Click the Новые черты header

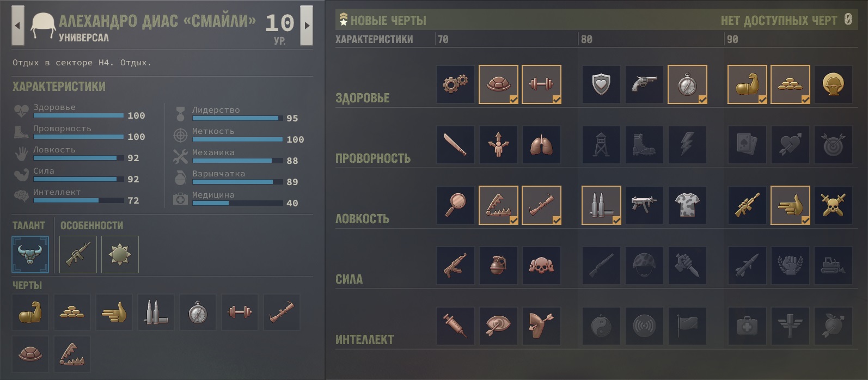click(388, 21)
